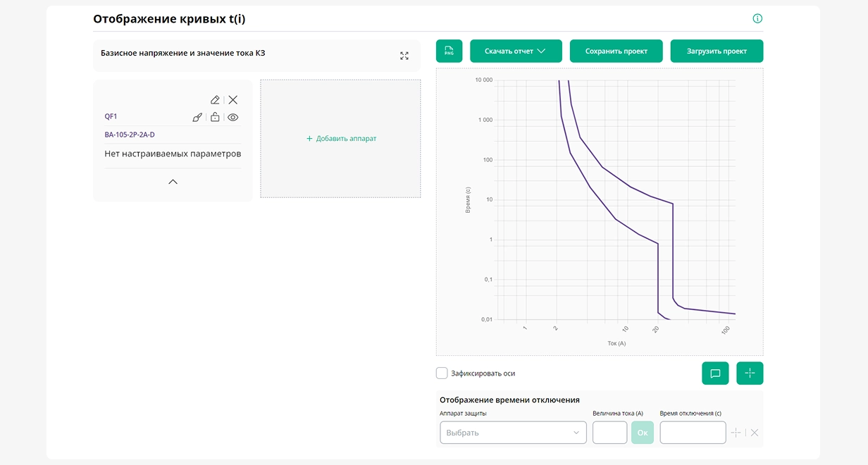
Task: Click the Сохранить проект button
Action: tap(616, 51)
